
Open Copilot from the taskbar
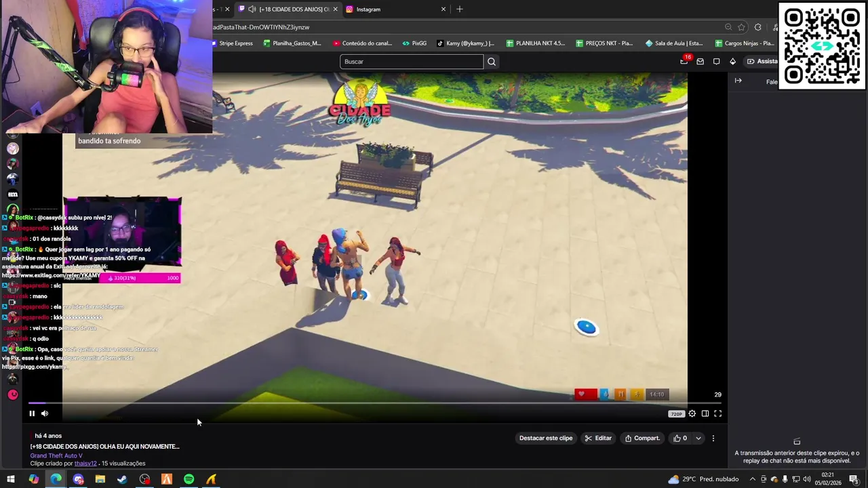34,479
